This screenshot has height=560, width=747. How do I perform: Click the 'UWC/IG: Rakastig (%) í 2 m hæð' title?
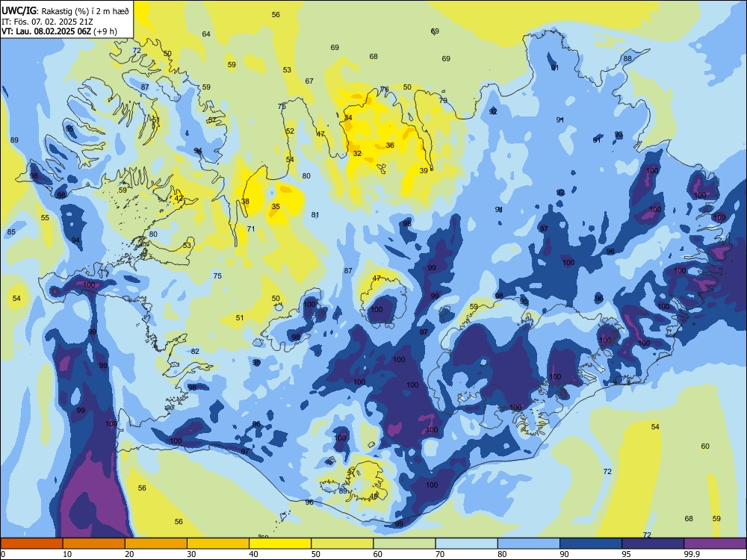tap(65, 10)
